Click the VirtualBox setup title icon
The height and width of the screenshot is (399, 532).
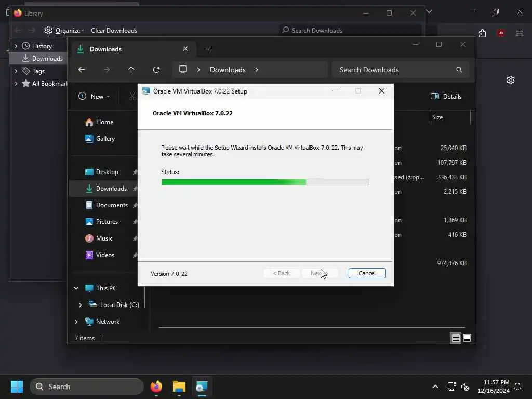[146, 91]
